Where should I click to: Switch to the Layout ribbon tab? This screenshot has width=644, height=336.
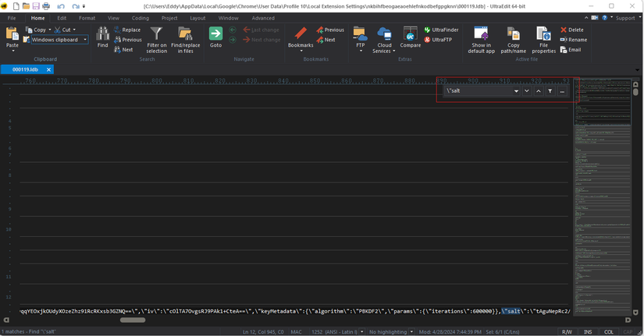coord(197,18)
